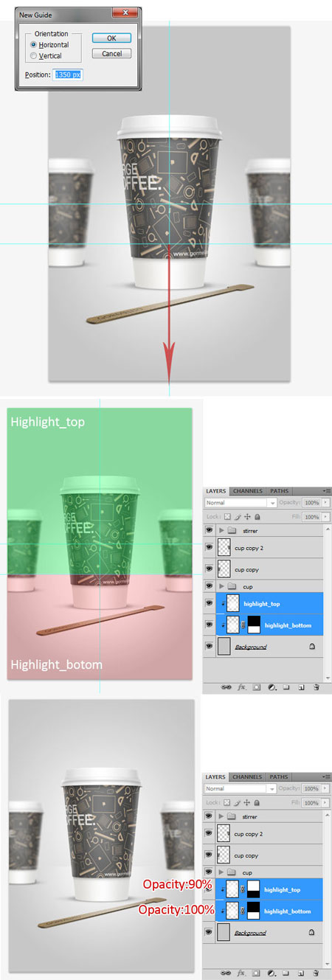Click Add layer mask icon, upper panel
Viewport: 332px width, 980px height.
(x=257, y=687)
